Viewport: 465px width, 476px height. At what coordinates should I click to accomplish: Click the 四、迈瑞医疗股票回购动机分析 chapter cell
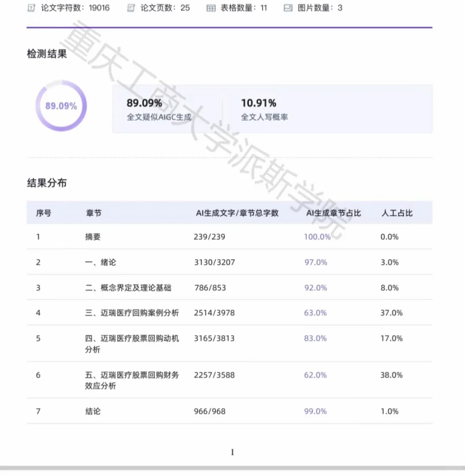coord(132,344)
